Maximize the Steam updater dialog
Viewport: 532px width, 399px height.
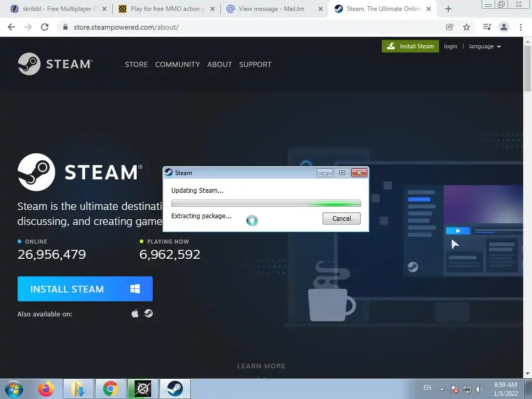click(342, 173)
